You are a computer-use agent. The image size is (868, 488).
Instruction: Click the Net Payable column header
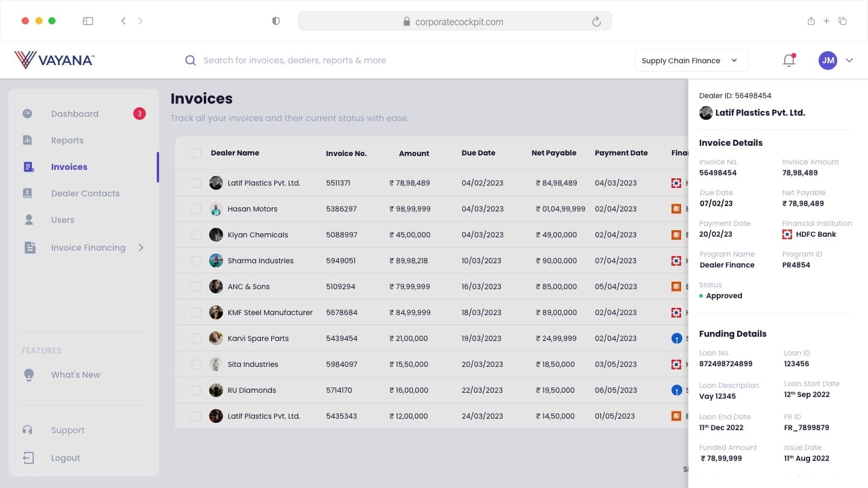pyautogui.click(x=554, y=153)
